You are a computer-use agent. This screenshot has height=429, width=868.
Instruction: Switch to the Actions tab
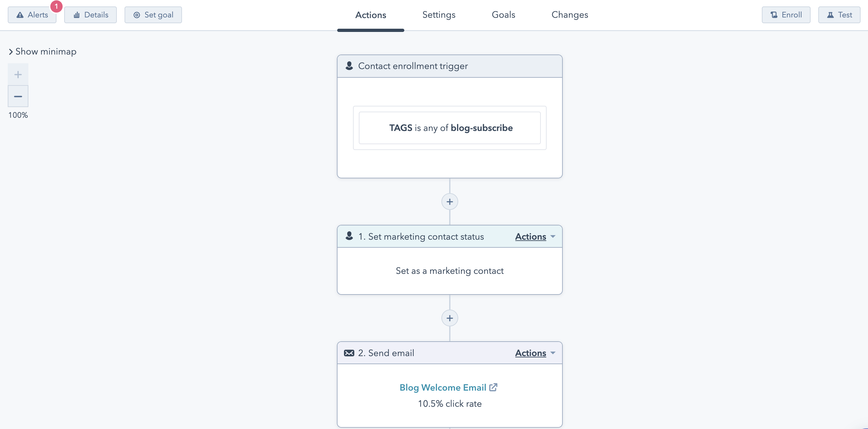pos(371,15)
